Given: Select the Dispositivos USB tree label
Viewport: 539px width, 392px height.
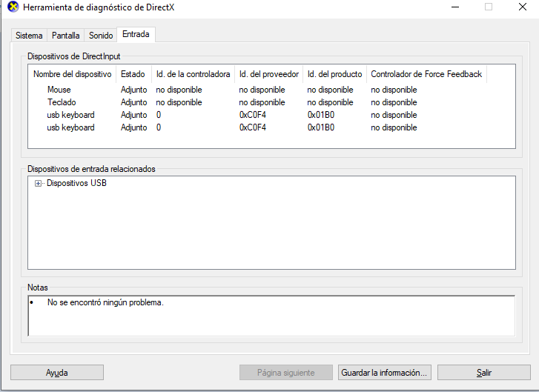Looking at the screenshot, I should pyautogui.click(x=76, y=183).
